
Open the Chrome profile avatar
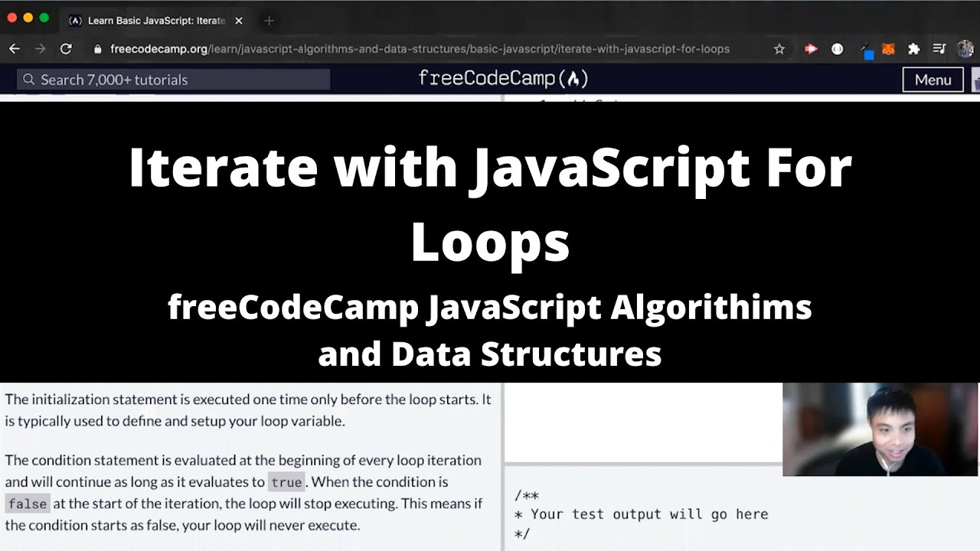click(965, 49)
